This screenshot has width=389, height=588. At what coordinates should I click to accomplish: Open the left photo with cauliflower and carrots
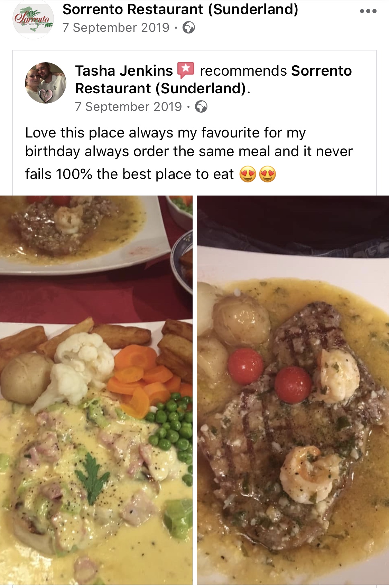point(96,390)
